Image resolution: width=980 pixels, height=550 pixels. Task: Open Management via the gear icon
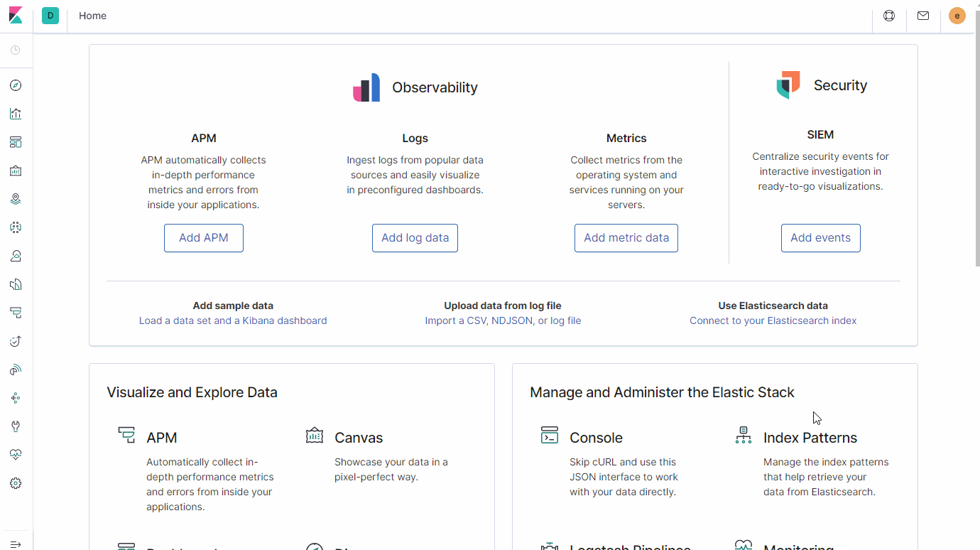16,482
